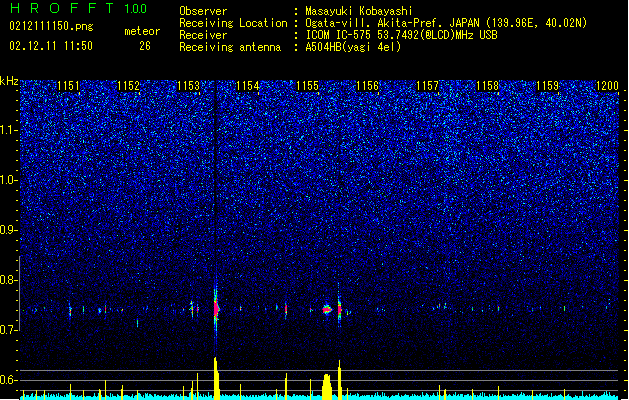The width and height of the screenshot is (629, 400).
Task: Click the wide yellow power peak after 1155
Action: [327, 387]
